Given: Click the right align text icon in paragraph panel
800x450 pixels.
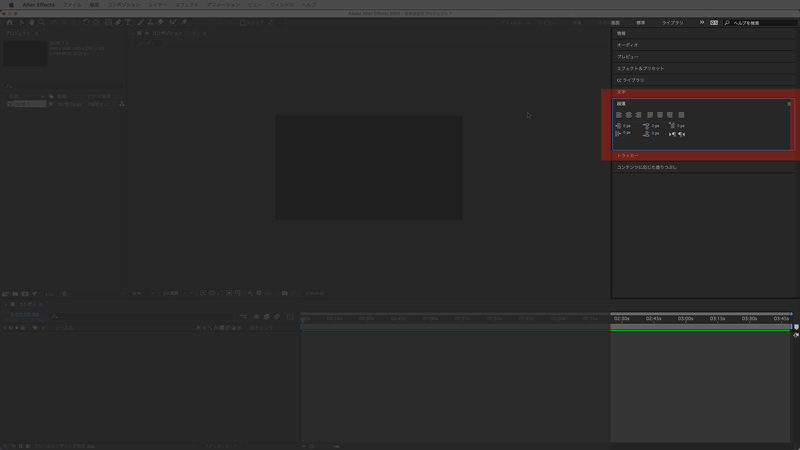Looking at the screenshot, I should tap(637, 114).
